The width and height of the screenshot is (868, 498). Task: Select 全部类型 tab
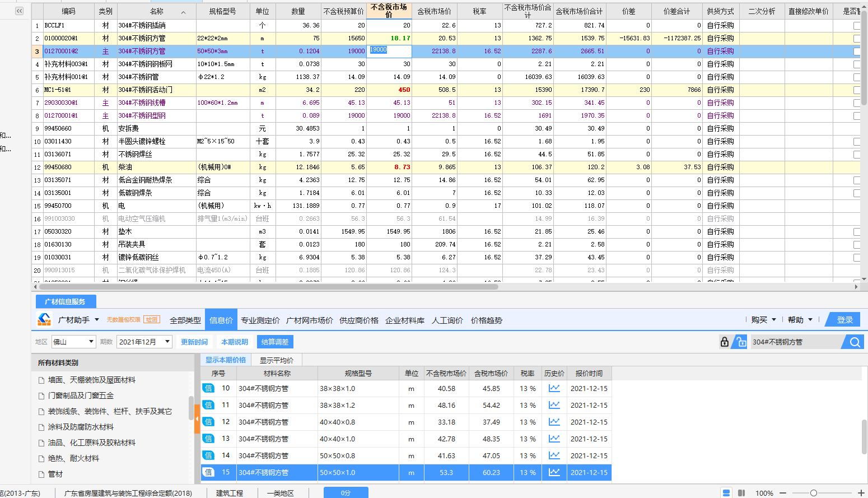point(185,320)
